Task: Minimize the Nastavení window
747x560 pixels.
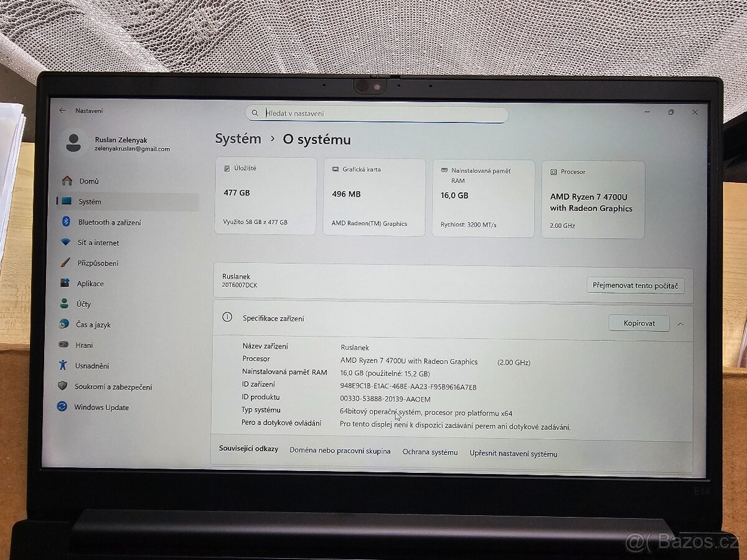Action: 648,112
